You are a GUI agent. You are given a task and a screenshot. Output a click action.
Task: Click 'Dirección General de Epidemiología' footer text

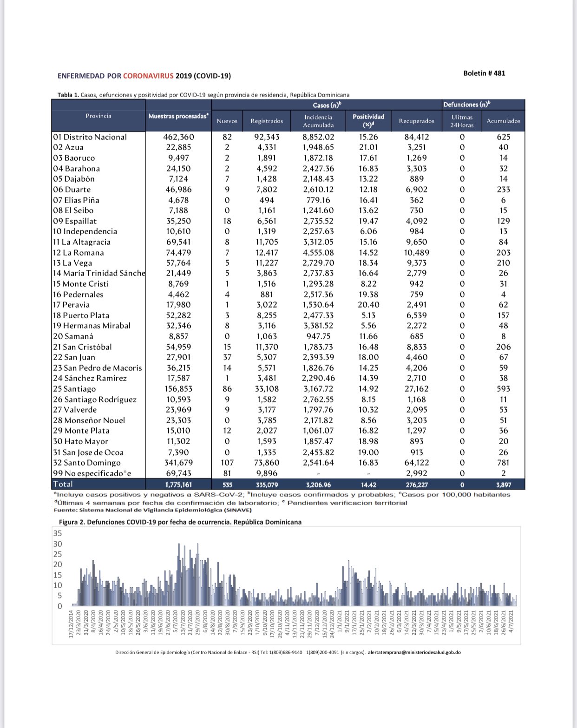pyautogui.click(x=153, y=652)
